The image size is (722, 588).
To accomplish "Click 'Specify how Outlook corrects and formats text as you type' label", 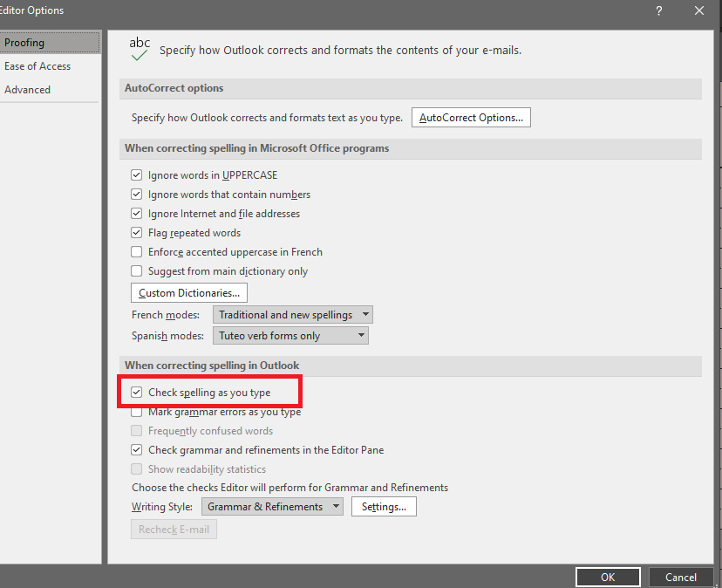I will pos(267,118).
